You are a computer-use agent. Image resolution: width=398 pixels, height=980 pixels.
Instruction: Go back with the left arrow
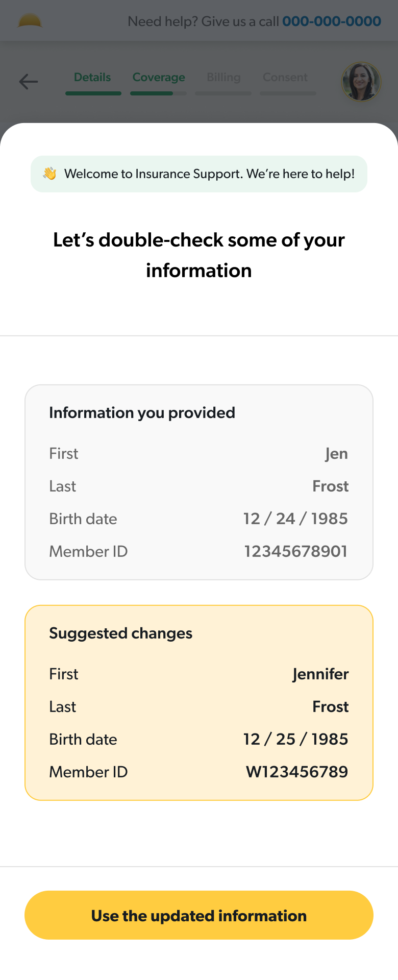pyautogui.click(x=29, y=82)
